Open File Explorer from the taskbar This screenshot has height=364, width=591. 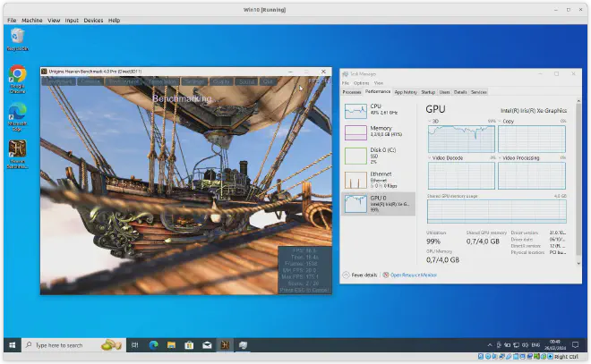pos(171,344)
